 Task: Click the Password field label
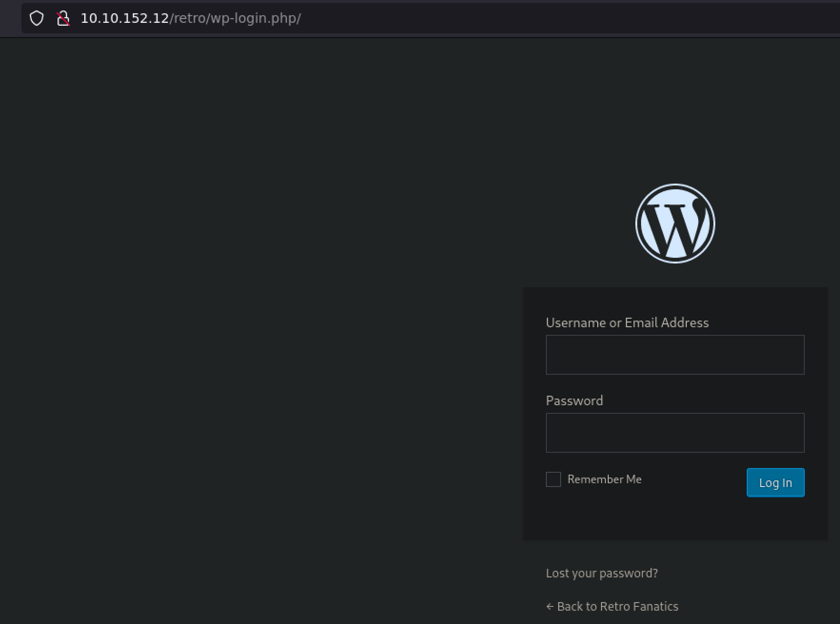tap(574, 401)
